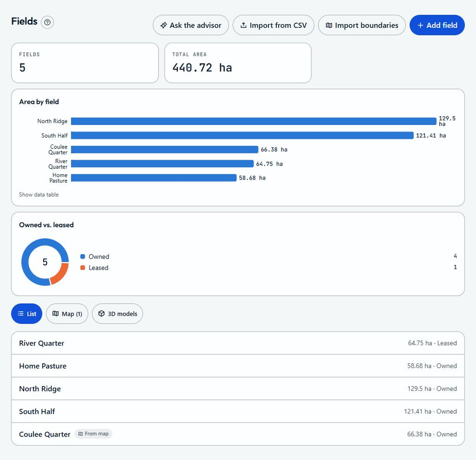Click the 66.38 ha · Owned text

pyautogui.click(x=432, y=434)
